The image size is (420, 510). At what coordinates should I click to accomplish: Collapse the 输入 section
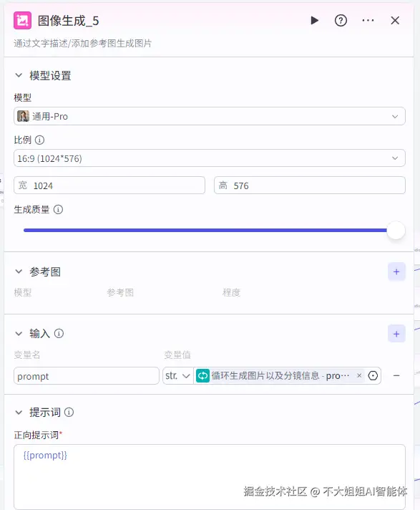pos(19,333)
